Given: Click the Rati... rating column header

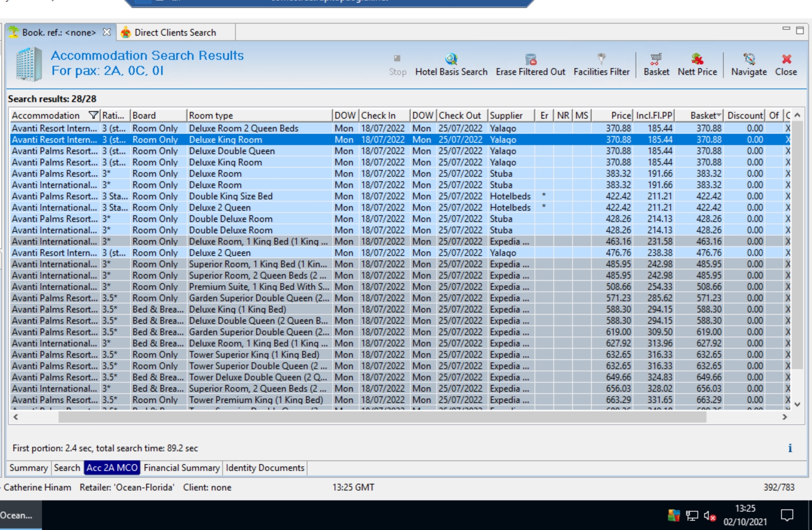Looking at the screenshot, I should [115, 115].
